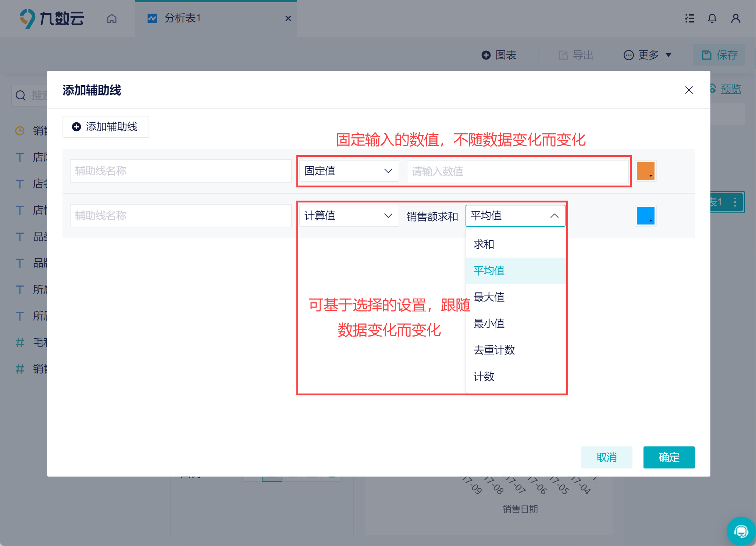The image size is (756, 546).
Task: Choose 去重计数 option in list
Action: 494,350
